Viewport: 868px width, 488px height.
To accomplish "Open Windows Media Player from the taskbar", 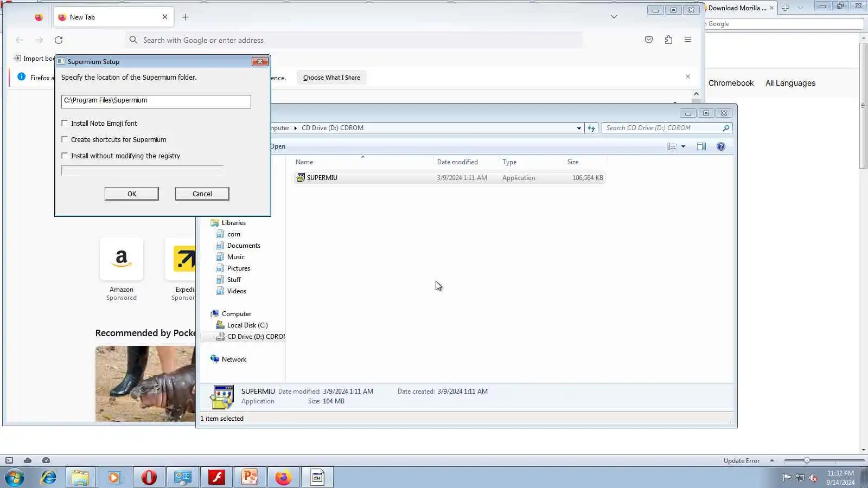I will coord(114,478).
